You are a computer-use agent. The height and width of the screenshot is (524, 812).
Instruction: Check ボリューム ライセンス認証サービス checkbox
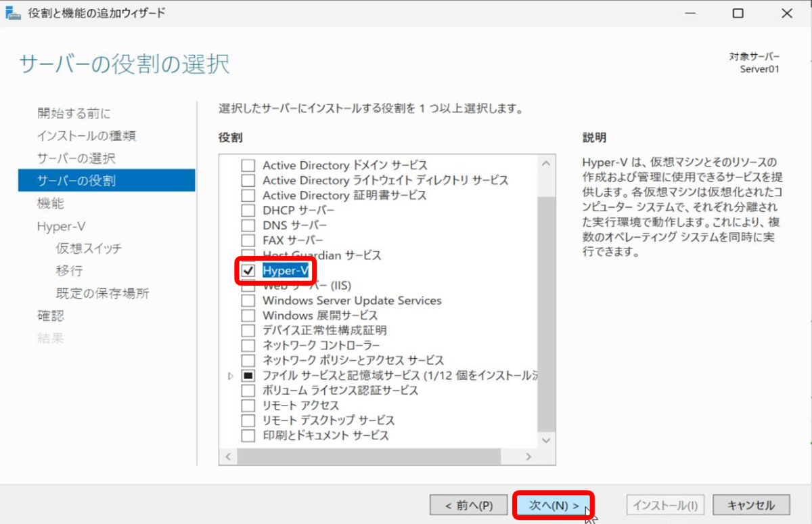[x=248, y=391]
